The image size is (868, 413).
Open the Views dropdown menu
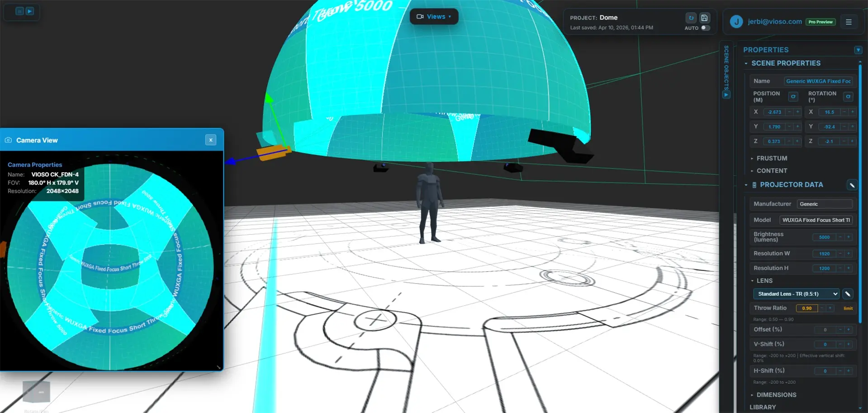point(434,17)
